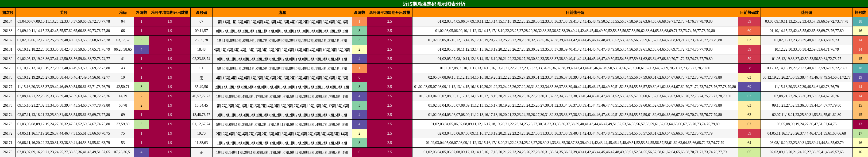The height and width of the screenshot is (157, 868).
Task: Click the 无 cell in row 26178
Action: pos(201,78)
